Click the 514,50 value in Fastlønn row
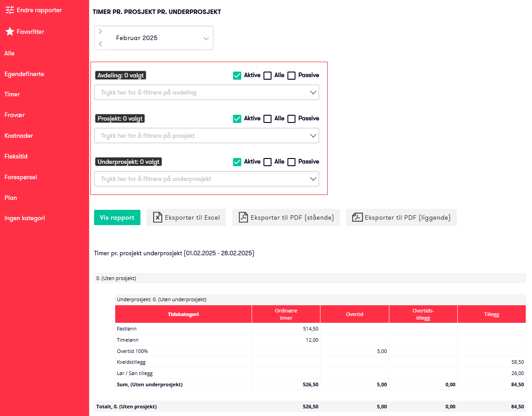 tap(311, 329)
